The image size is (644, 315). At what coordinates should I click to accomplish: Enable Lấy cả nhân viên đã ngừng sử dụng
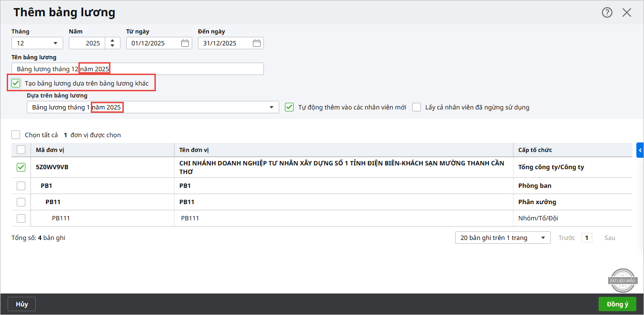416,108
